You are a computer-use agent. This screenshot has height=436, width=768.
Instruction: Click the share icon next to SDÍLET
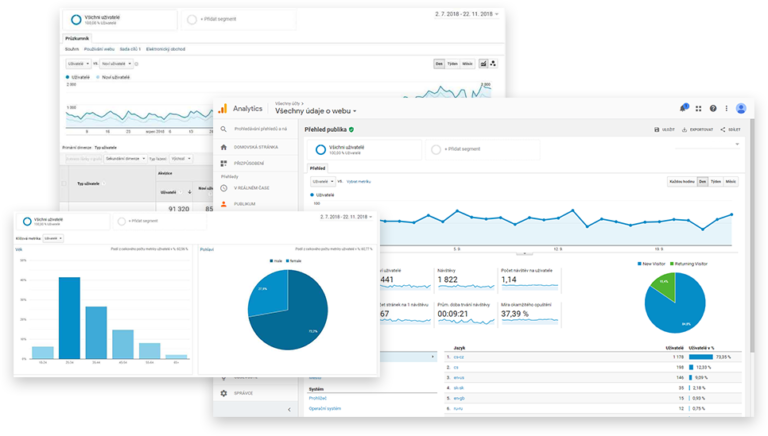tap(722, 130)
